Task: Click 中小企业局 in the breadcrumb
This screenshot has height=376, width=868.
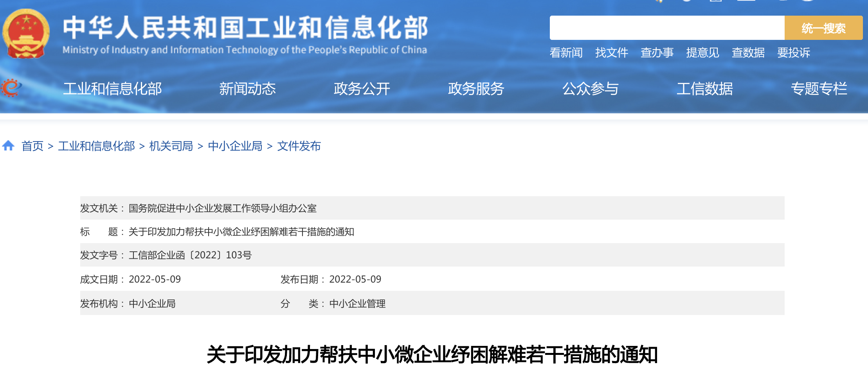Action: (235, 146)
